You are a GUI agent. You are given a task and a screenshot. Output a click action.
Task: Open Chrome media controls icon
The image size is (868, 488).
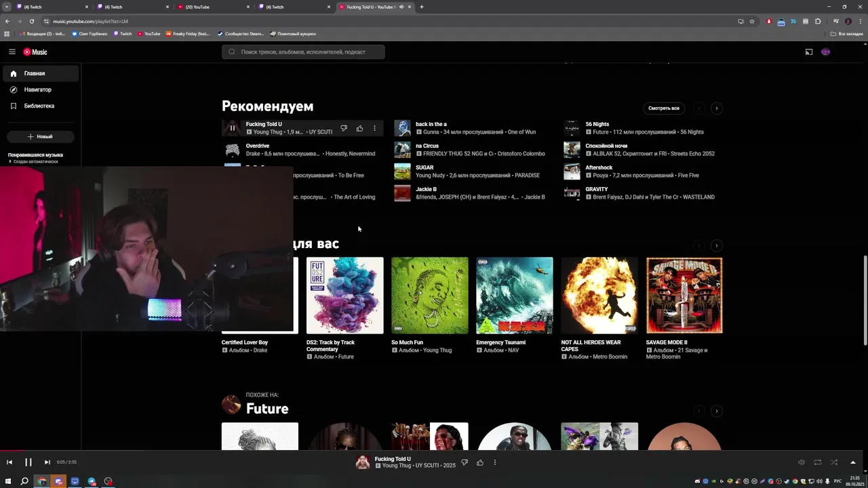[836, 21]
